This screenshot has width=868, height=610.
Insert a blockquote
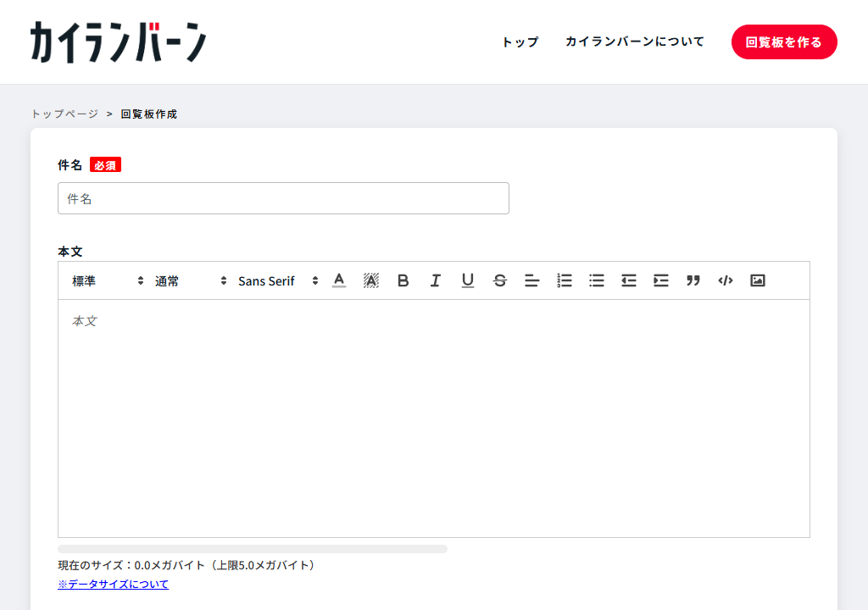(693, 280)
